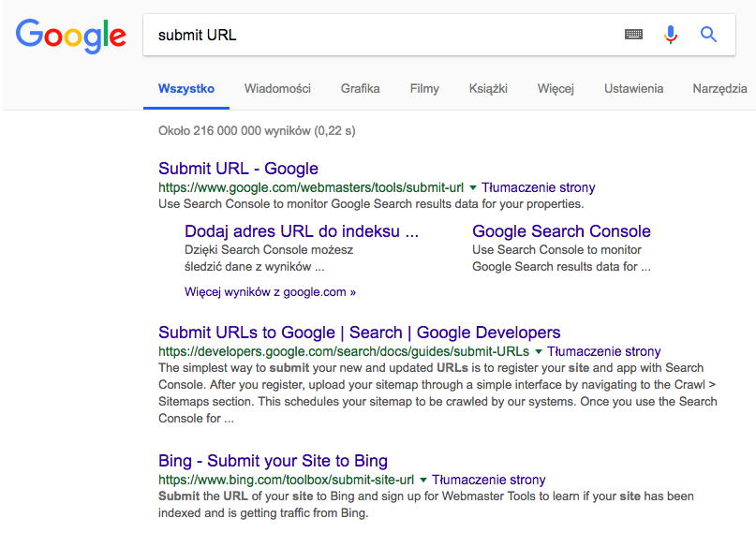Open Ustawienia settings menu
This screenshot has height=533, width=756.
pyautogui.click(x=633, y=89)
